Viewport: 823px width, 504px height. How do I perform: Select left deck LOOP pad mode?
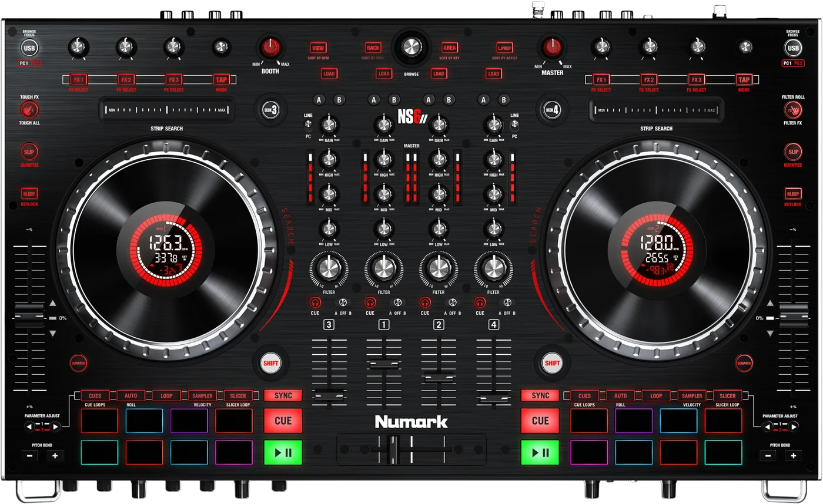(167, 396)
